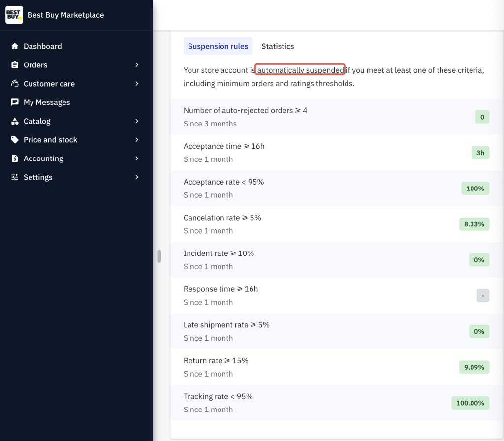504x441 pixels.
Task: Expand the Catalog submenu arrow
Action: point(137,121)
